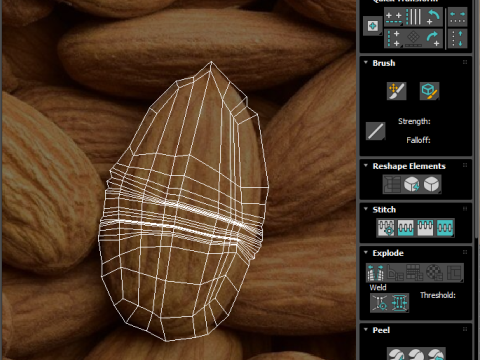
Task: Click the Brush rollout title
Action: click(x=384, y=63)
